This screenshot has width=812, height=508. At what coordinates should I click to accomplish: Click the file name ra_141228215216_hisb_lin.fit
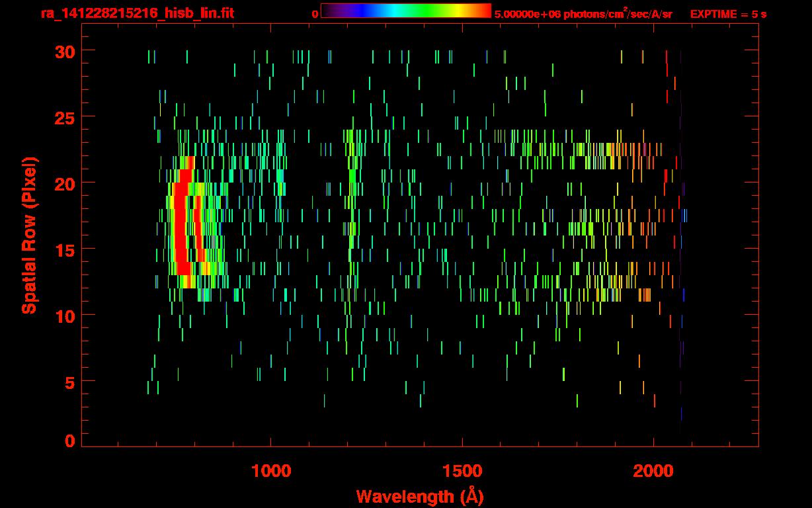137,13
